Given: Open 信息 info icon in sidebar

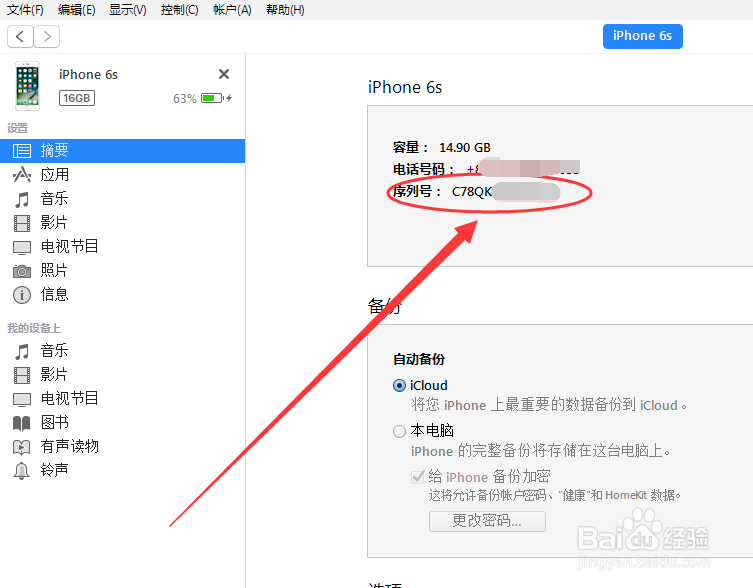Looking at the screenshot, I should point(22,295).
